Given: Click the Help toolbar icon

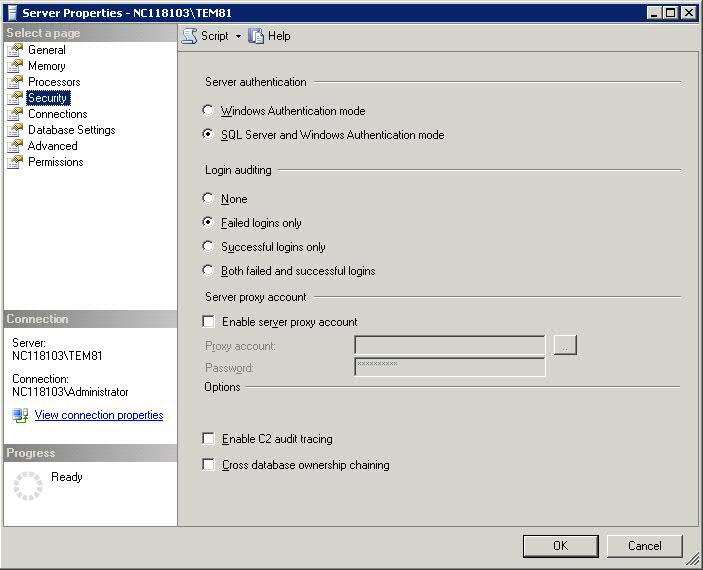Looking at the screenshot, I should (x=257, y=35).
